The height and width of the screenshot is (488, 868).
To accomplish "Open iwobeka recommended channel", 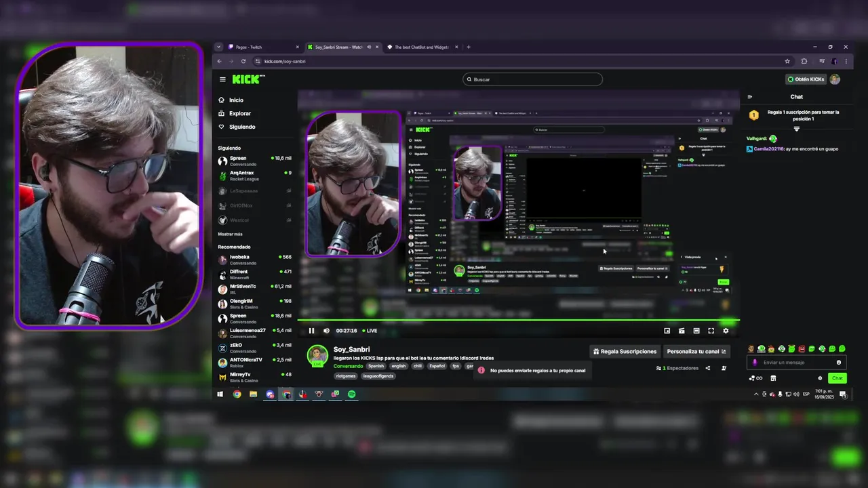I will [x=254, y=260].
